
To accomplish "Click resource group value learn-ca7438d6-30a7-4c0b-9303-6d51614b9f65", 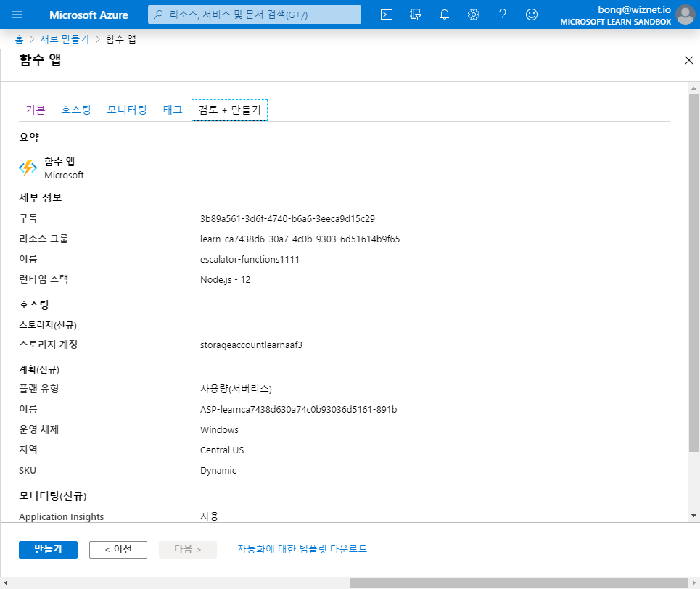I will (x=300, y=239).
